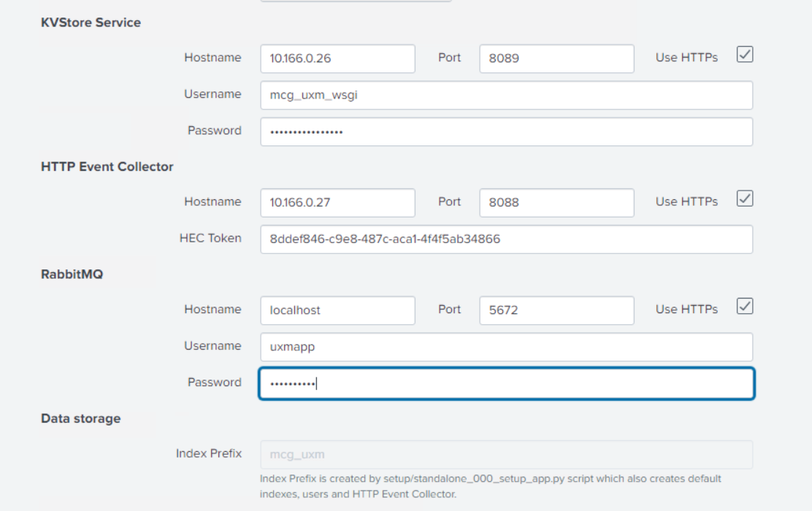Click the RabbitMQ Hostname field with localhost
Viewport: 812px width, 511px height.
(337, 310)
